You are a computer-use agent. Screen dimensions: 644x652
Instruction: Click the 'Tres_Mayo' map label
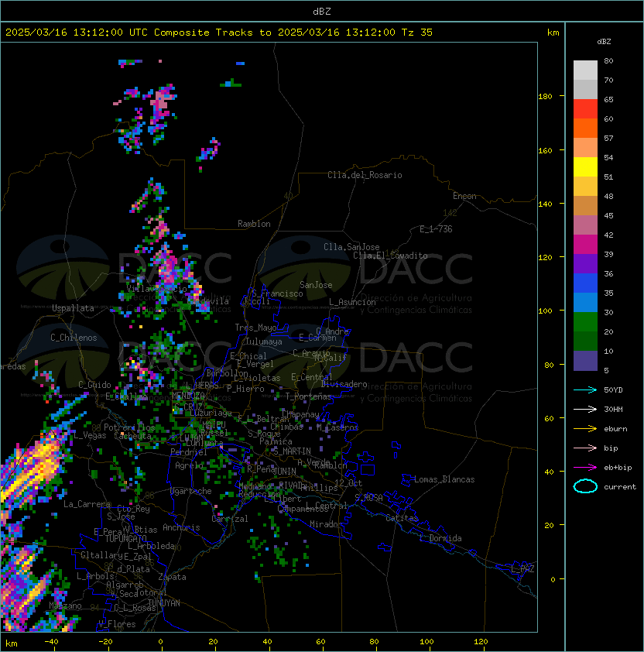255,328
